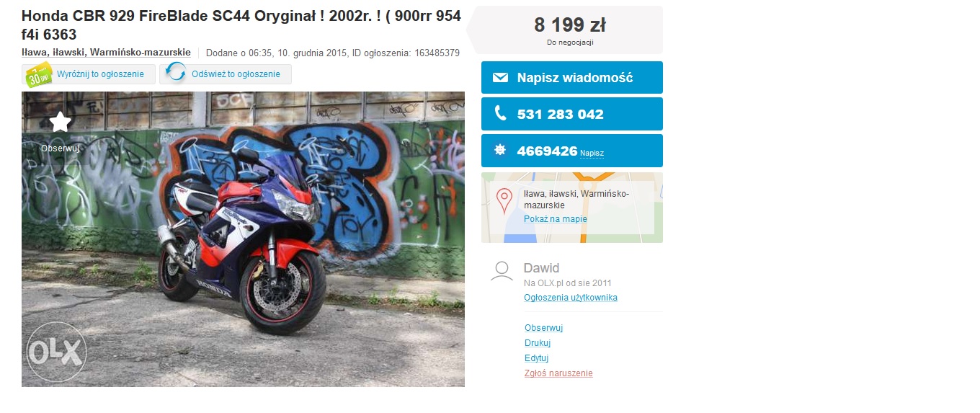Report ad via Zgłoś naruszenie link

tap(558, 373)
